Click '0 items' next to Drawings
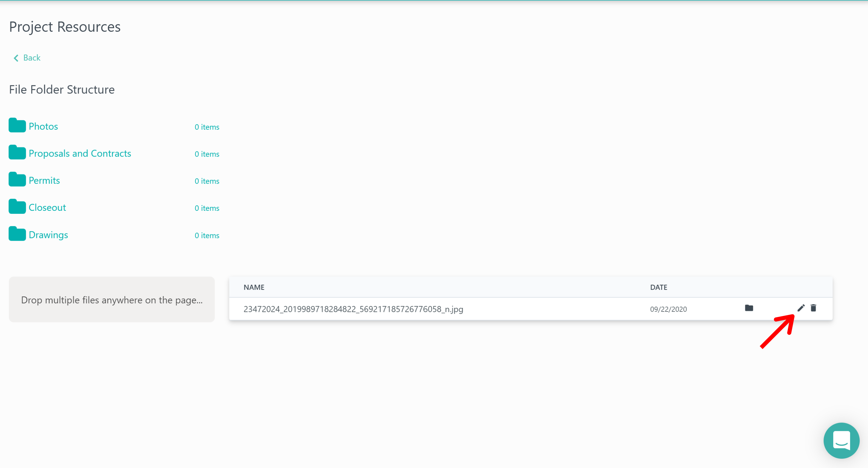This screenshot has height=468, width=868. coord(207,236)
